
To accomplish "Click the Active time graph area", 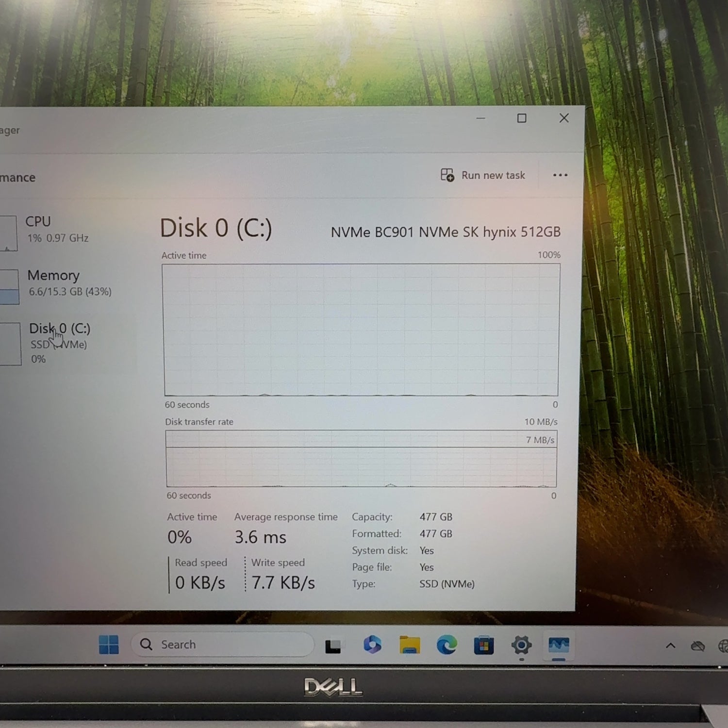I will tap(361, 330).
